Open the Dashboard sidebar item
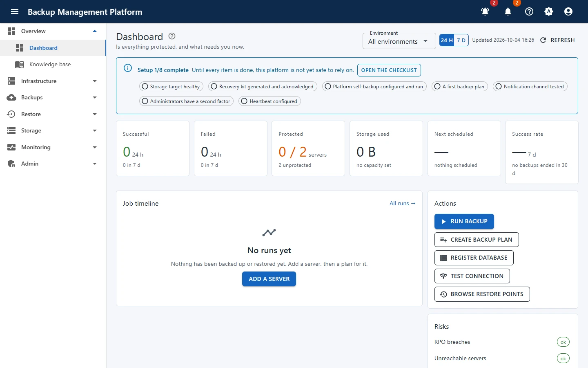This screenshot has width=588, height=368. (53, 48)
